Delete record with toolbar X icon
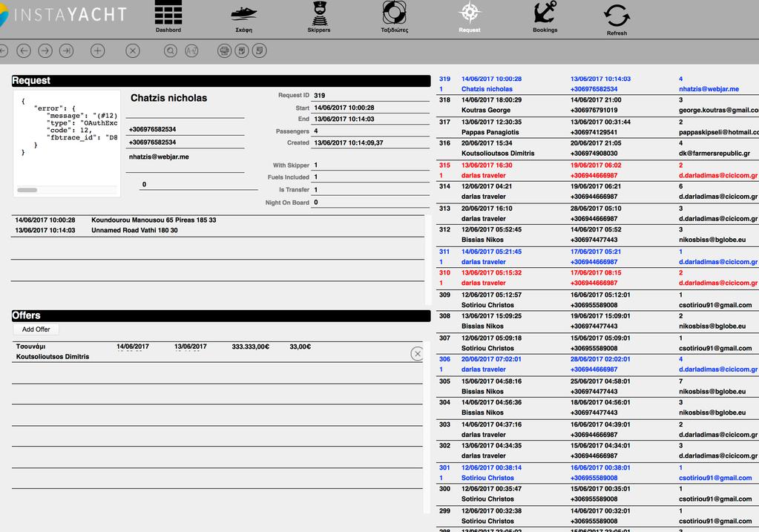Image resolution: width=759 pixels, height=532 pixels. coord(133,51)
